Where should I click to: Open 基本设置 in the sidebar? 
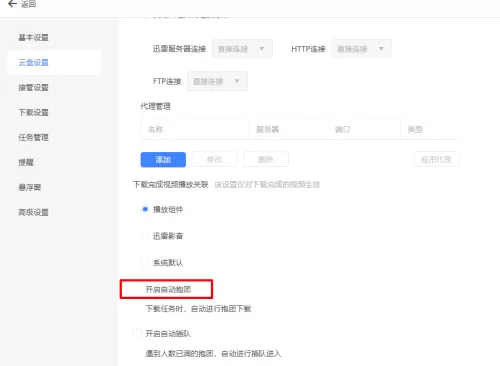click(x=33, y=37)
